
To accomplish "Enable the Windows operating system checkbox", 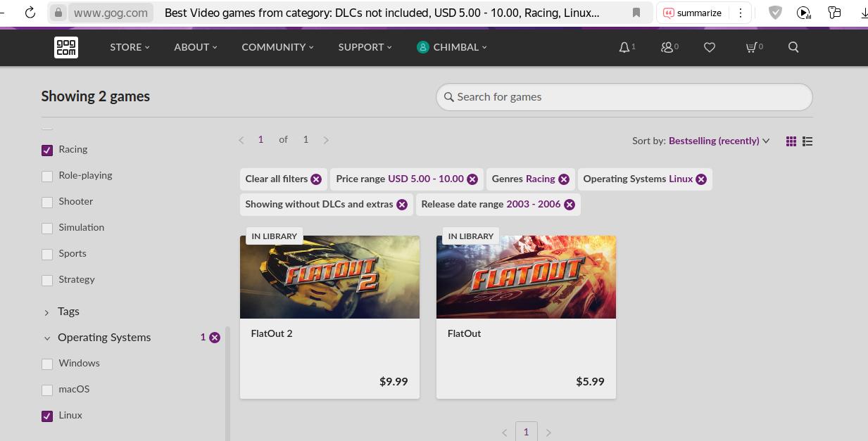I will [x=47, y=364].
